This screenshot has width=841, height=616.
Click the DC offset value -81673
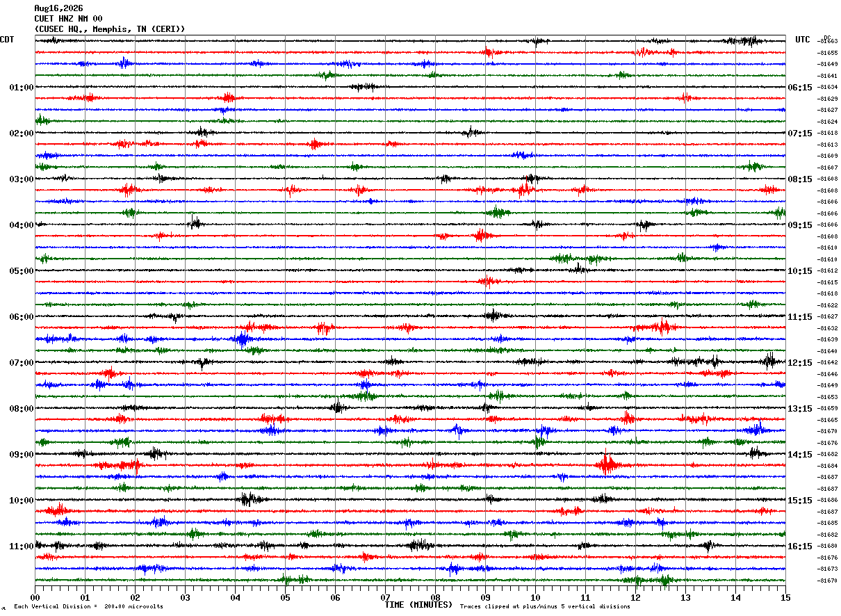828,569
